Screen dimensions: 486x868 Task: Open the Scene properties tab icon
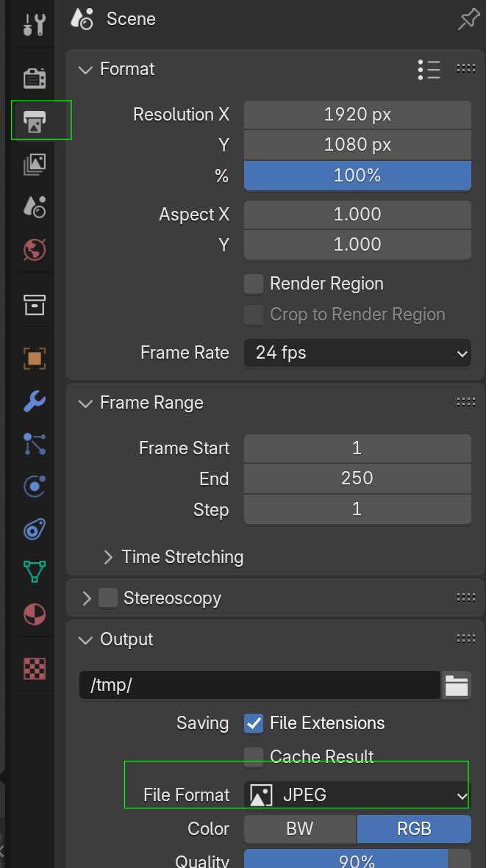34,207
